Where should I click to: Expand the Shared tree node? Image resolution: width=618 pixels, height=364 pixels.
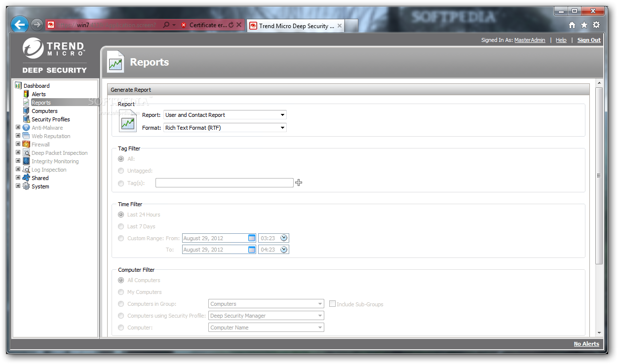coord(18,178)
